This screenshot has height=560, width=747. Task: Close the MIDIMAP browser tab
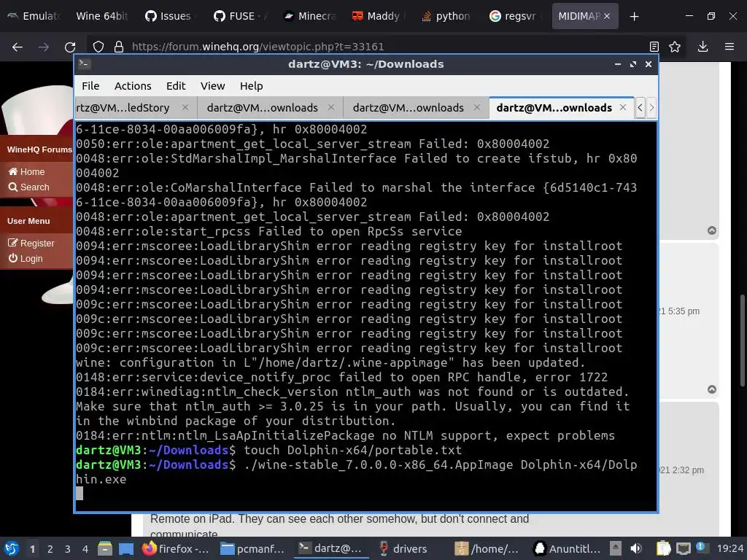pyautogui.click(x=607, y=16)
